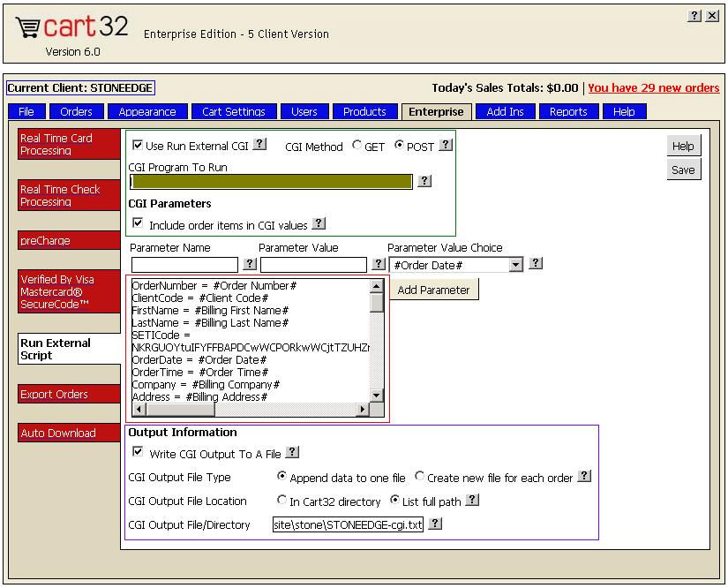
Task: Click parameter list scroll left arrow
Action: click(x=139, y=409)
